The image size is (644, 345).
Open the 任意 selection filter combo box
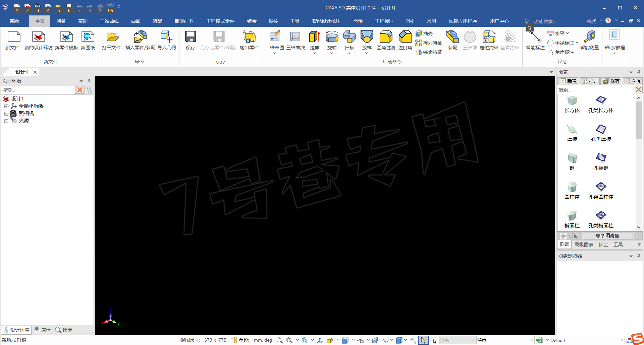tap(505, 340)
